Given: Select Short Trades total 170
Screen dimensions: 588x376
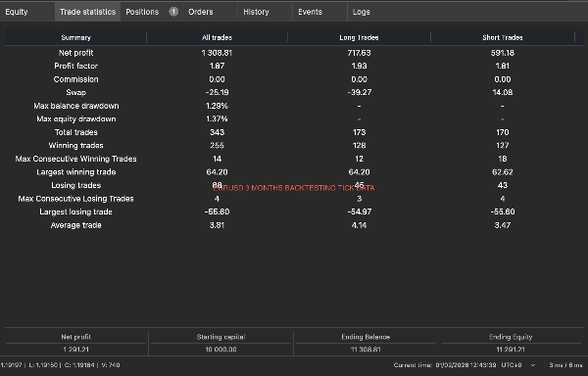Looking at the screenshot, I should pos(502,132).
